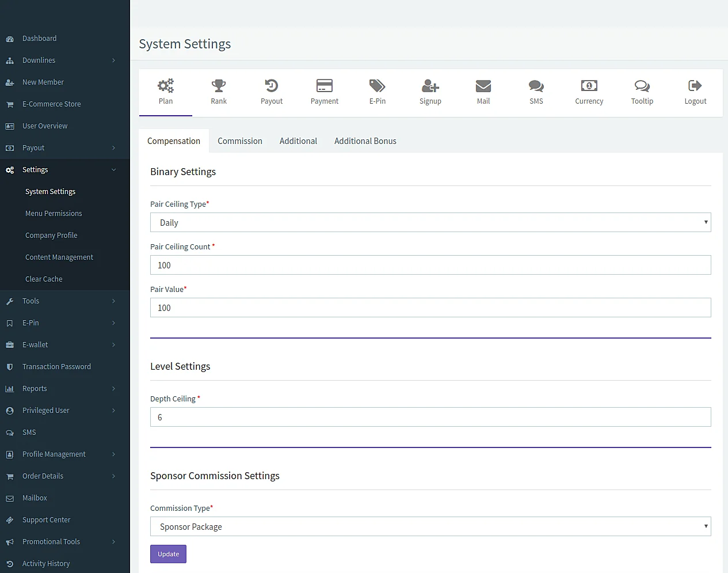Collapse the Settings submenu chevron
728x573 pixels.
coord(113,170)
